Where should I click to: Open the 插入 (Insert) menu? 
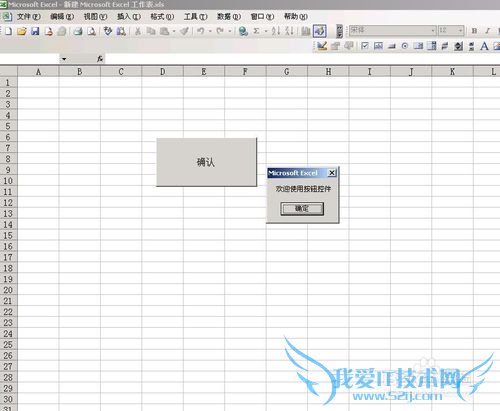click(x=129, y=16)
